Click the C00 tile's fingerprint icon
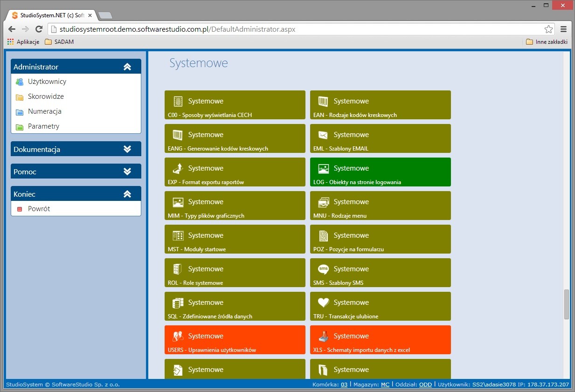 [178, 101]
